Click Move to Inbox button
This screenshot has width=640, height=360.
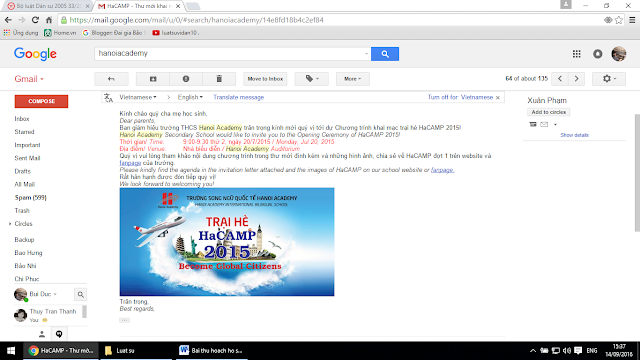(265, 79)
